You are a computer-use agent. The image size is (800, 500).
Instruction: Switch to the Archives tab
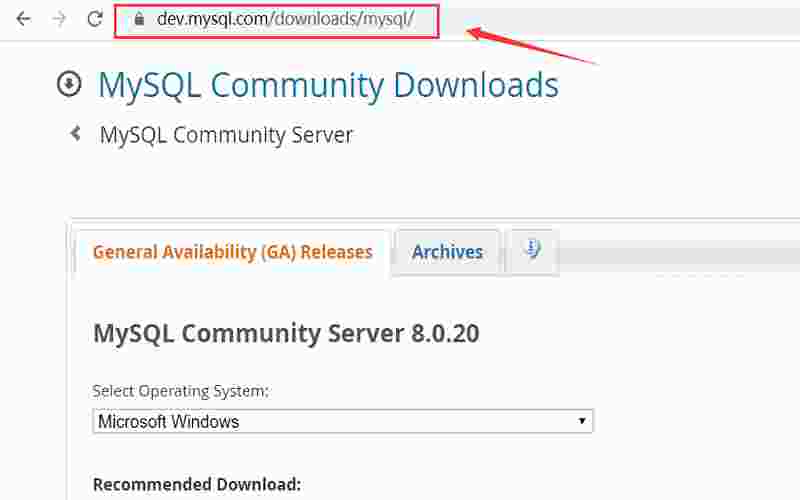(x=447, y=252)
